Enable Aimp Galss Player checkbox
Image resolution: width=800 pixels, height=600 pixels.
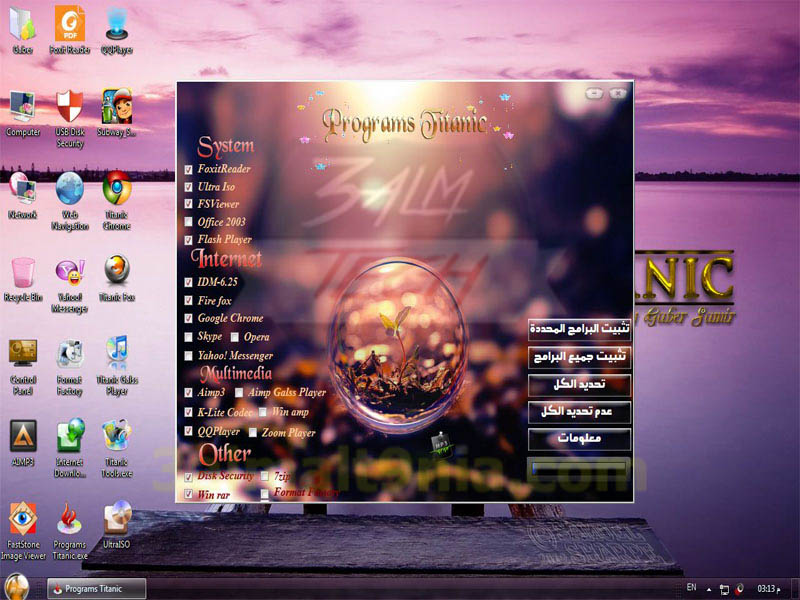tap(239, 393)
